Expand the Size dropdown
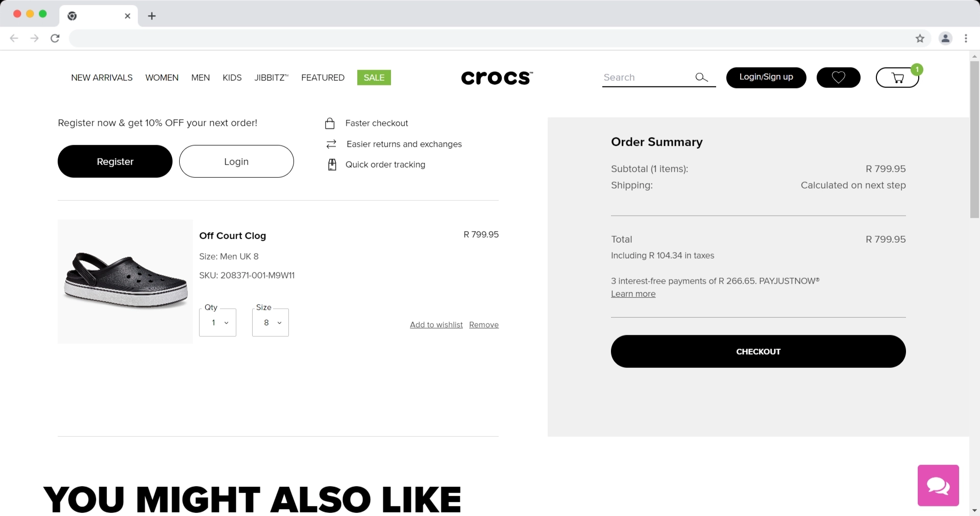Screen dimensions: 980x516 click(x=271, y=322)
